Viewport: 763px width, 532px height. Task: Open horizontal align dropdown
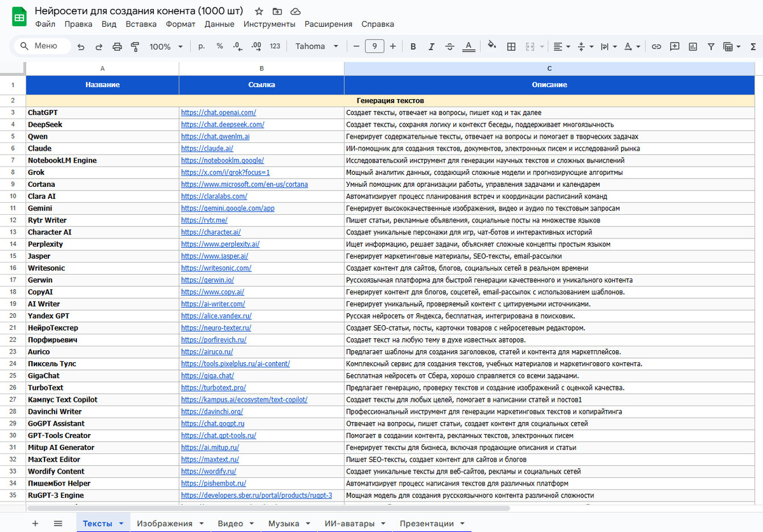coord(562,46)
